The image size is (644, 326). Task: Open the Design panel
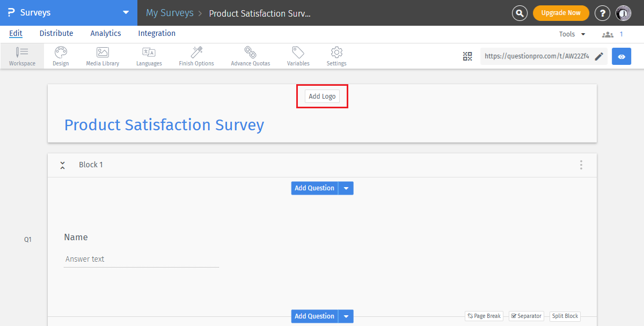(x=60, y=56)
